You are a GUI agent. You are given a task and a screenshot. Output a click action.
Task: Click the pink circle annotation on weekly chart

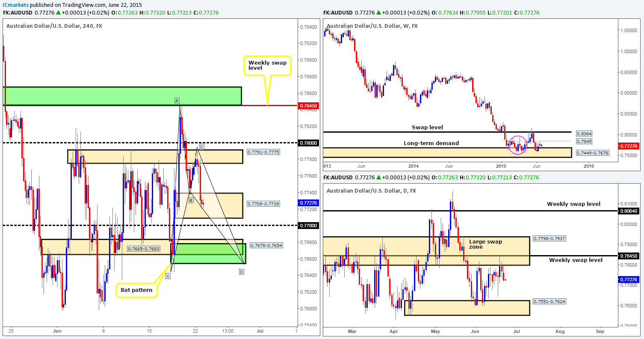(x=518, y=145)
